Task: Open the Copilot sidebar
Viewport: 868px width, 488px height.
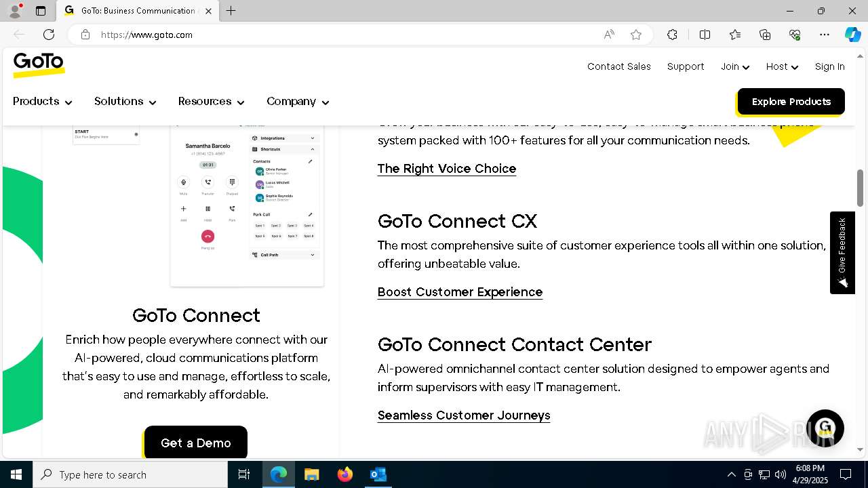Action: [x=852, y=35]
